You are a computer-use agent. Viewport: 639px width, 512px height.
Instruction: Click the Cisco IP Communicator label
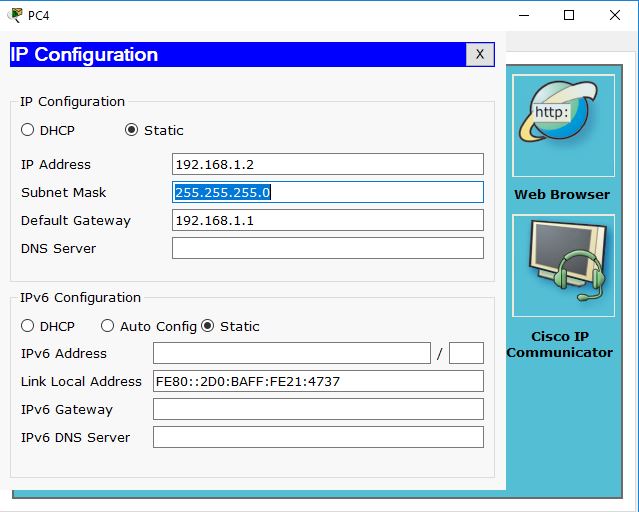pos(560,344)
